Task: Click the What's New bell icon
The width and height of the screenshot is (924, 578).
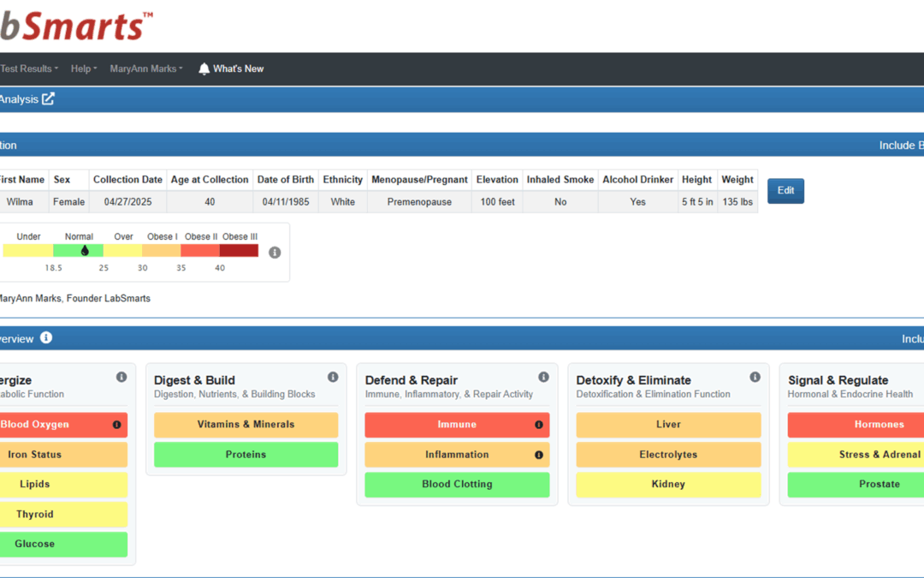Action: click(x=204, y=69)
